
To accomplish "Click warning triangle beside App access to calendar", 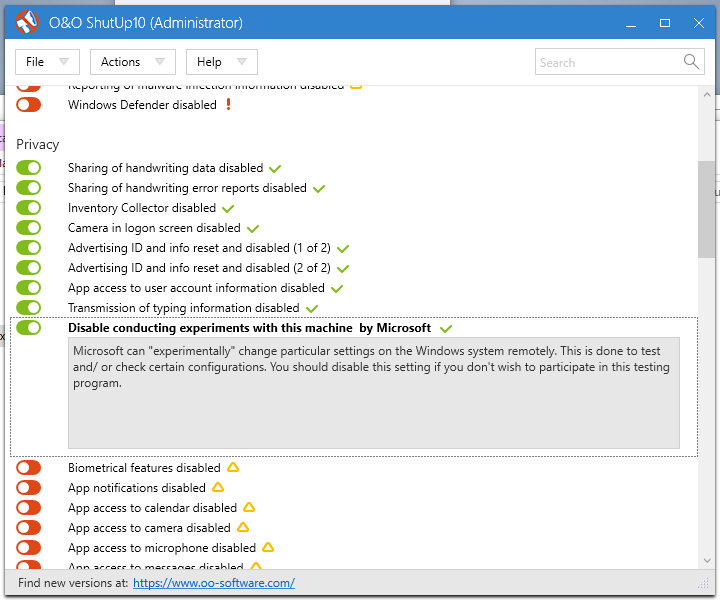I will tap(249, 507).
